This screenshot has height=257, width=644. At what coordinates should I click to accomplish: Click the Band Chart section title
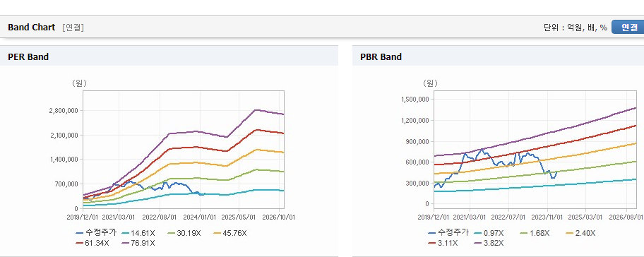point(31,28)
